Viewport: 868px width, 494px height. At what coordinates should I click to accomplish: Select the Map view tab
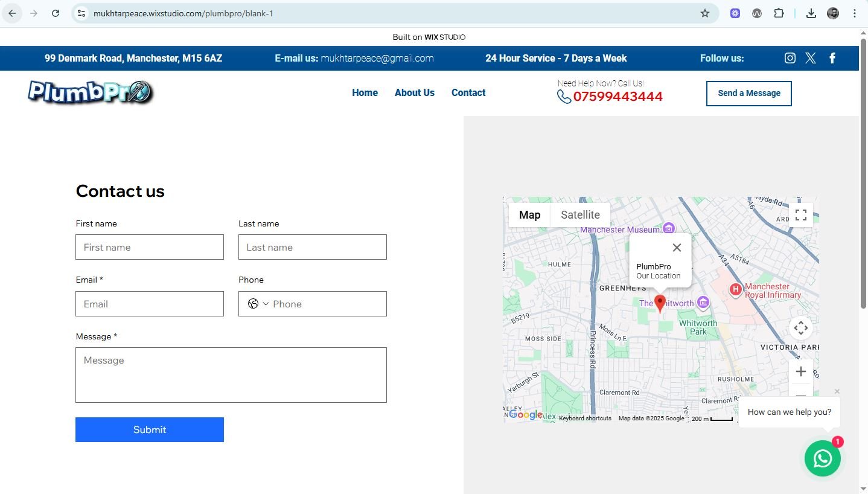click(x=529, y=215)
